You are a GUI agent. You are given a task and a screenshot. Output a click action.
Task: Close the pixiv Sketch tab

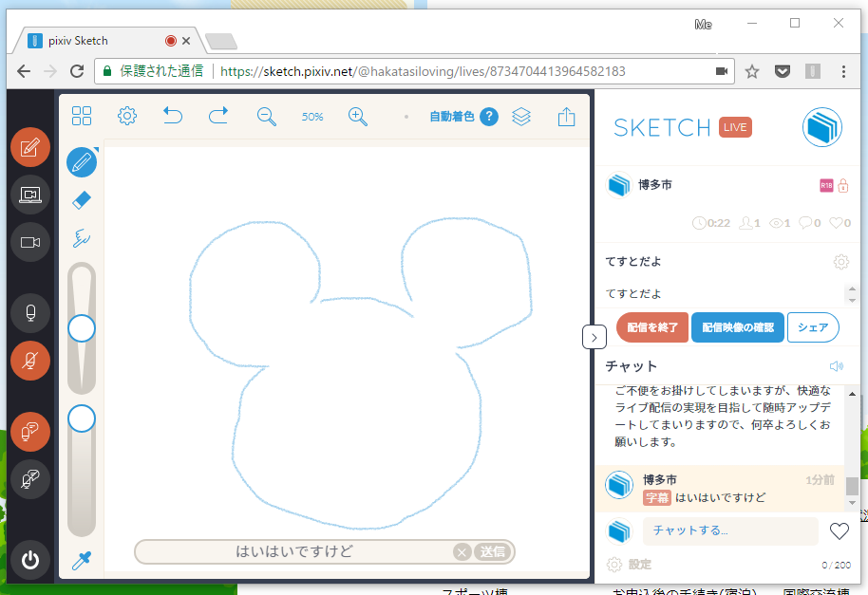(x=186, y=41)
